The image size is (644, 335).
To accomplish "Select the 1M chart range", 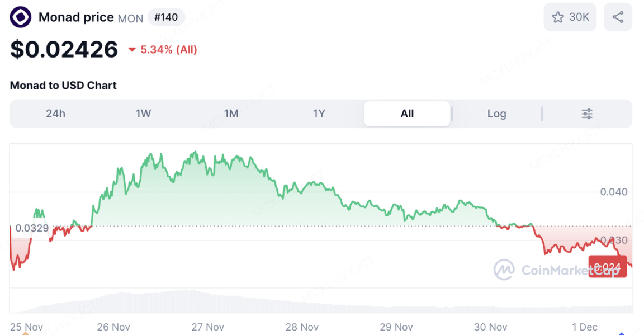I will coord(231,114).
